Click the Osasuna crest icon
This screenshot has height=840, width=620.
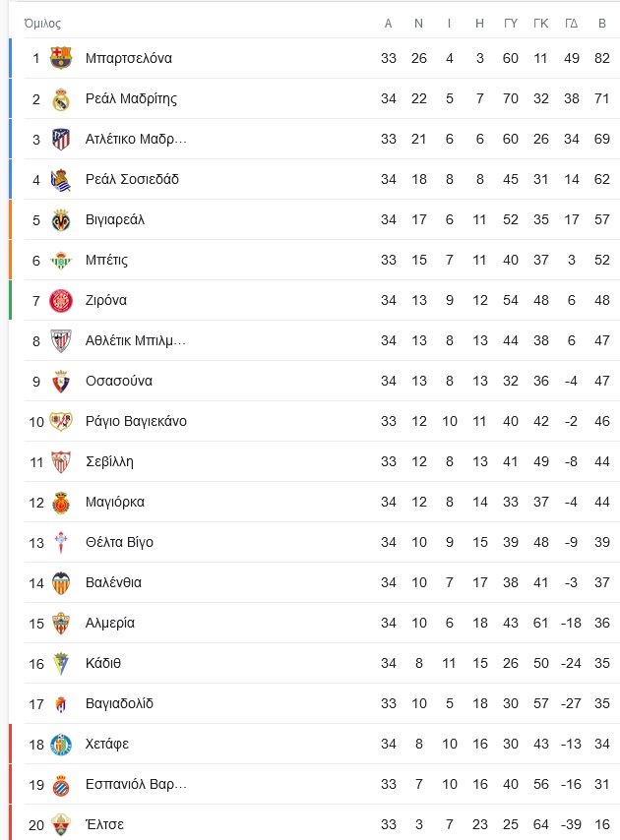pos(61,381)
